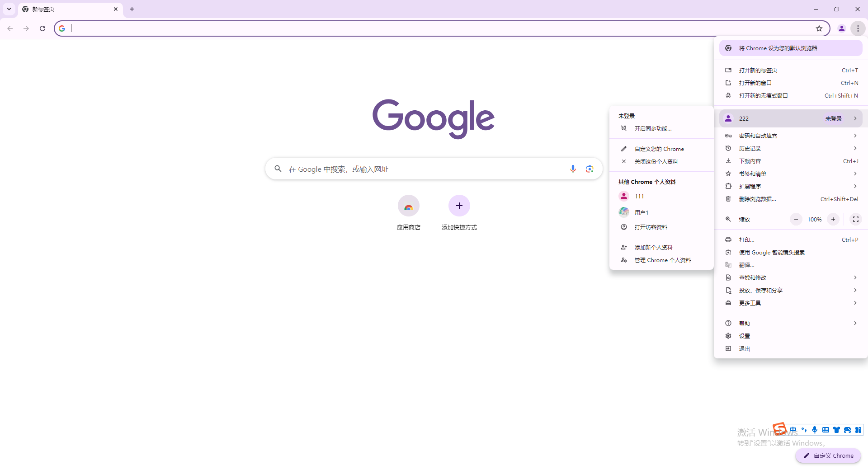This screenshot has height=470, width=868.
Task: Select 打开访客资料 guest profile
Action: pyautogui.click(x=661, y=227)
